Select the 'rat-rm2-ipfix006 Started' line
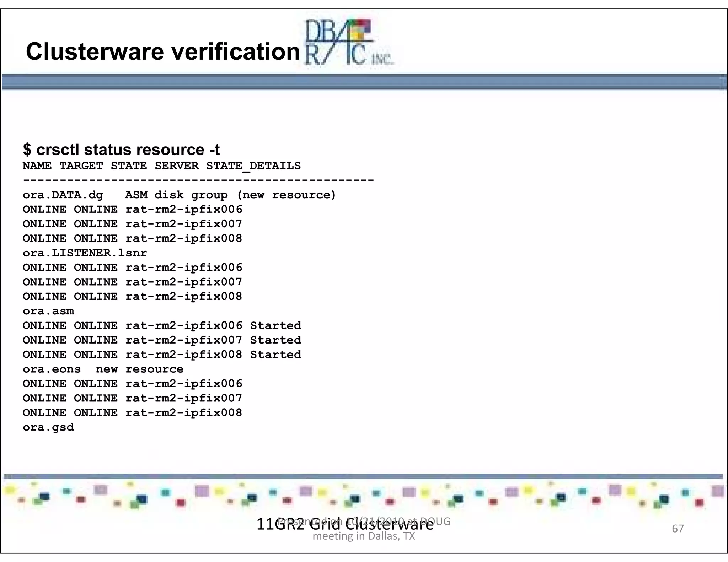The image size is (728, 562). tap(162, 326)
